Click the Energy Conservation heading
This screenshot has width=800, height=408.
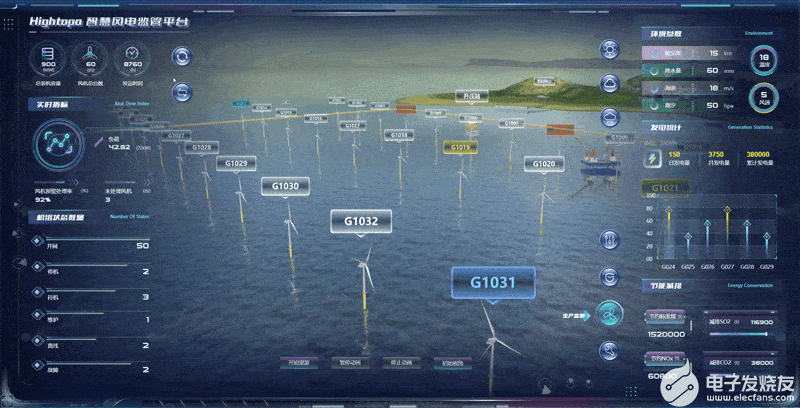point(750,286)
